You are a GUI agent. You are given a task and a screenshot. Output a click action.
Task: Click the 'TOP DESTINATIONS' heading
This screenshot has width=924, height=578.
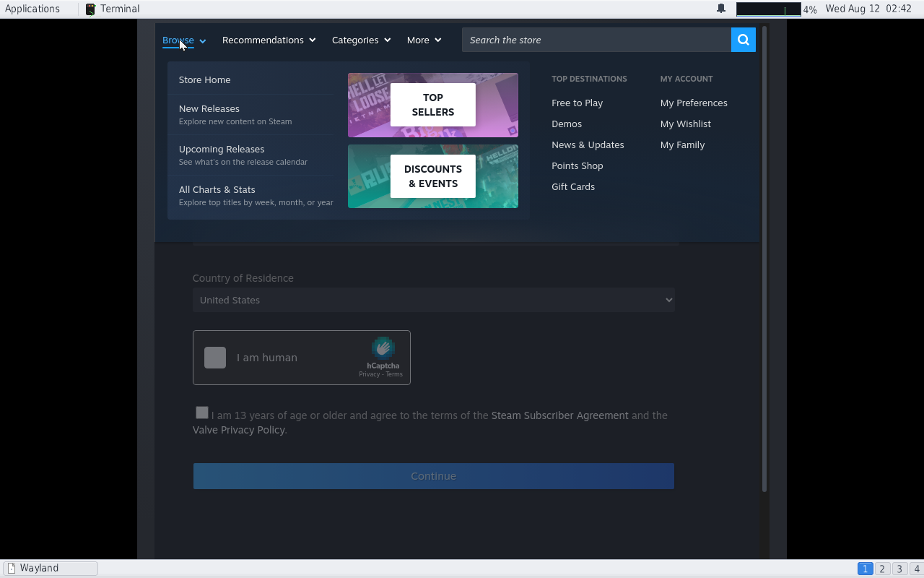[x=589, y=79]
